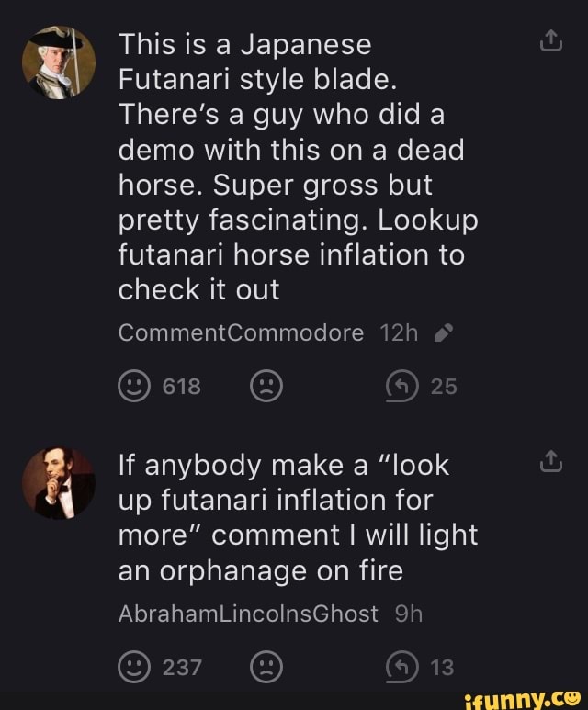588x710 pixels.
Task: Open the CommentCommodore username link
Action: coord(241,333)
